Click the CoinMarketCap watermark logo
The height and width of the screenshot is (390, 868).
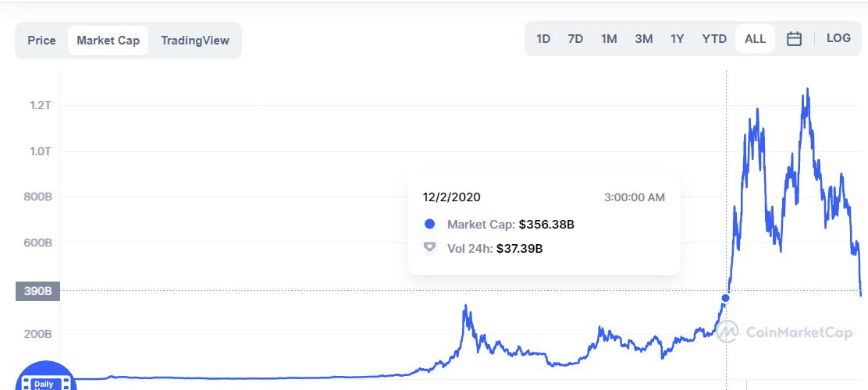coord(784,332)
